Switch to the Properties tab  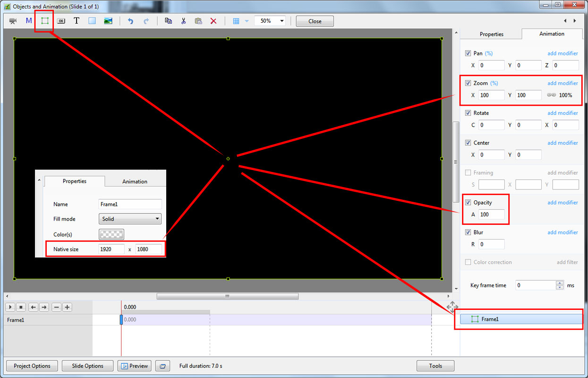point(492,34)
